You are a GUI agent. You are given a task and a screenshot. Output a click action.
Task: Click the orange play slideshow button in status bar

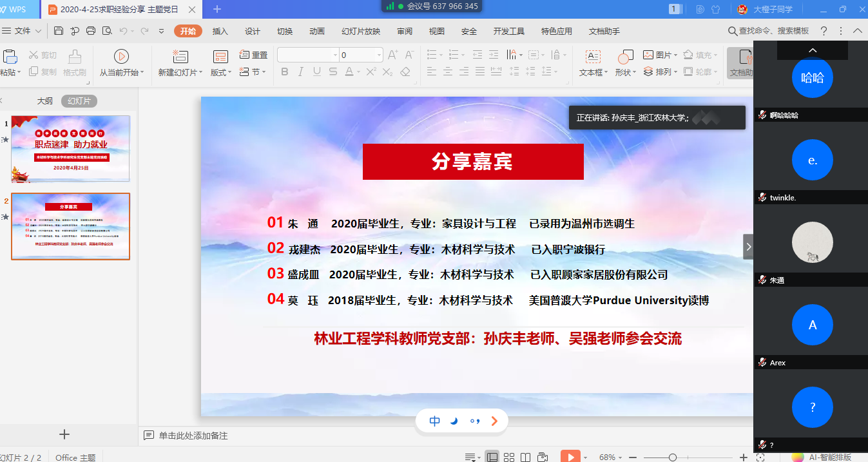pyautogui.click(x=570, y=457)
